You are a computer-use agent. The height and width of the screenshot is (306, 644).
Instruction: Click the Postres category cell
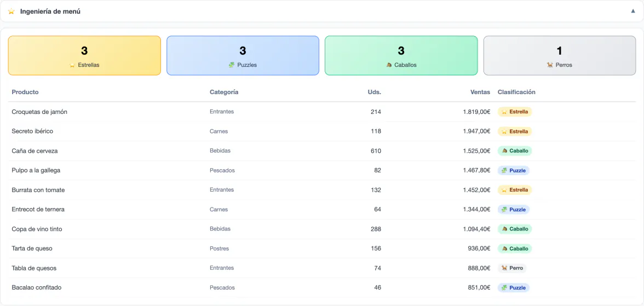219,249
